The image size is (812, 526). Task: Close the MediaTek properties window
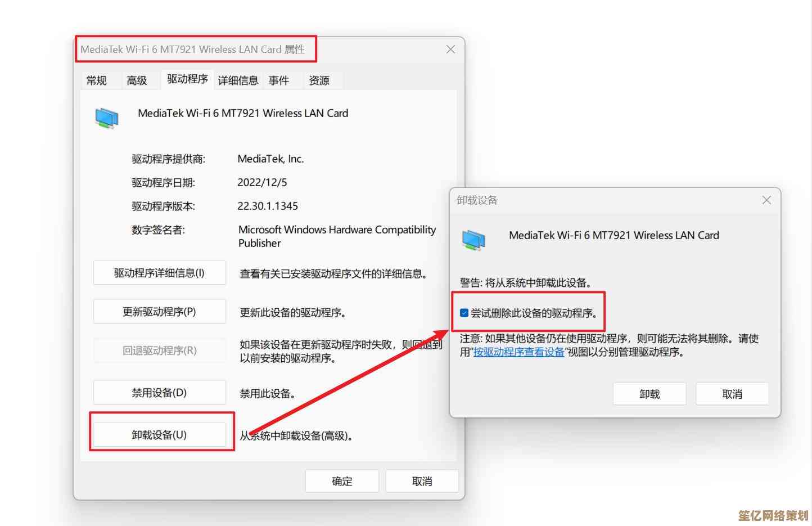click(x=450, y=50)
